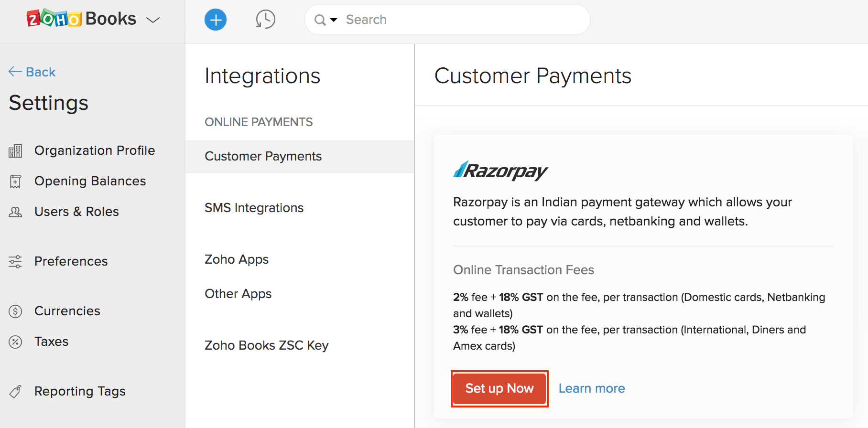
Task: Go Back from Settings
Action: coord(33,72)
